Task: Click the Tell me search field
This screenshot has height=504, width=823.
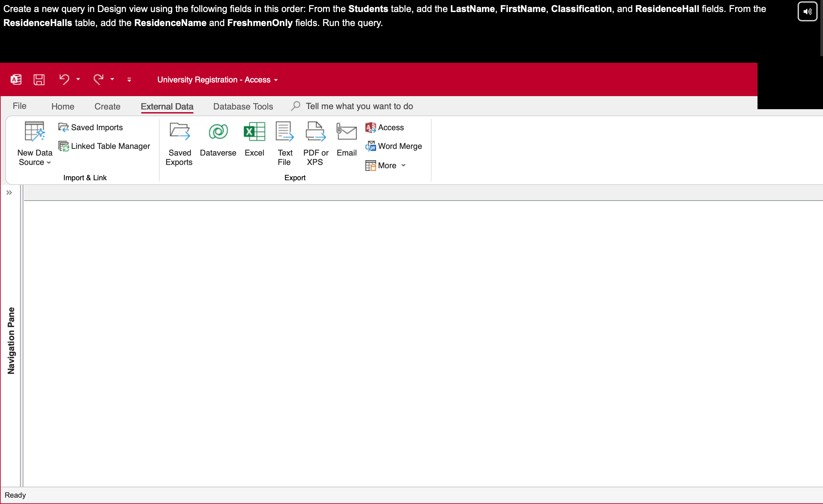Action: coord(359,106)
